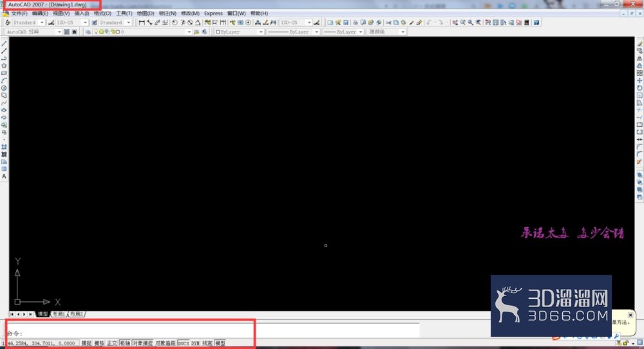
Task: Select the 模型 model tab
Action: point(43,314)
